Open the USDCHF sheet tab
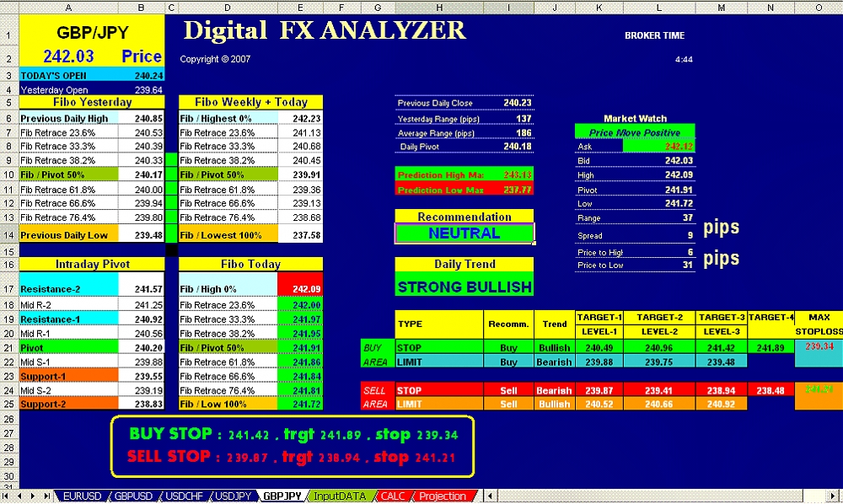The height and width of the screenshot is (504, 843). pos(184,496)
